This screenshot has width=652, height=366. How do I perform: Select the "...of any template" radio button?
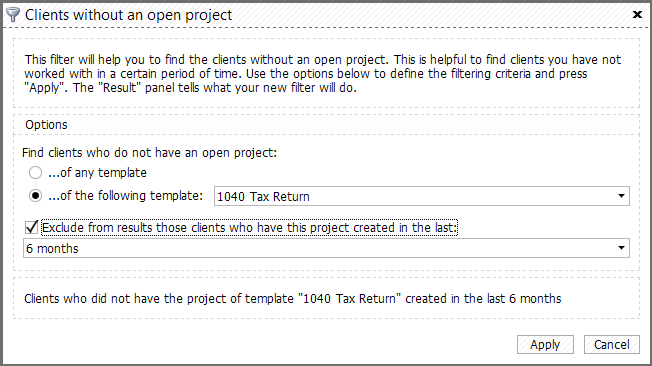click(35, 172)
